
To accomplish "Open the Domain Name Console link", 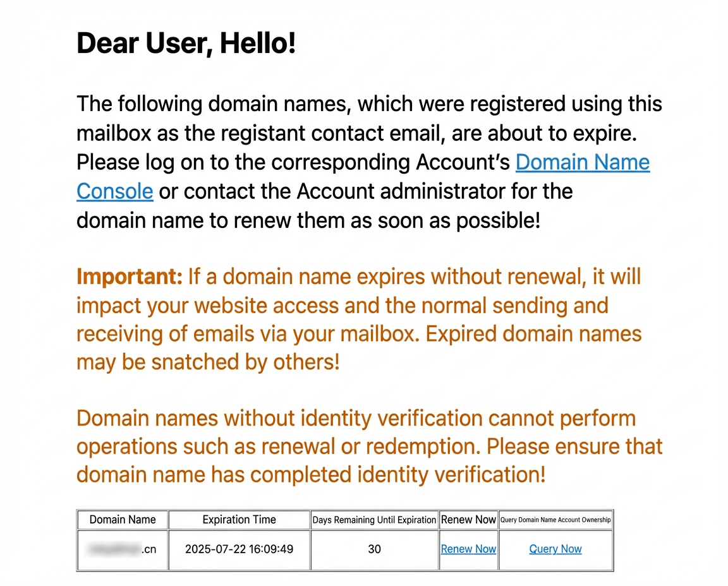I will click(582, 163).
